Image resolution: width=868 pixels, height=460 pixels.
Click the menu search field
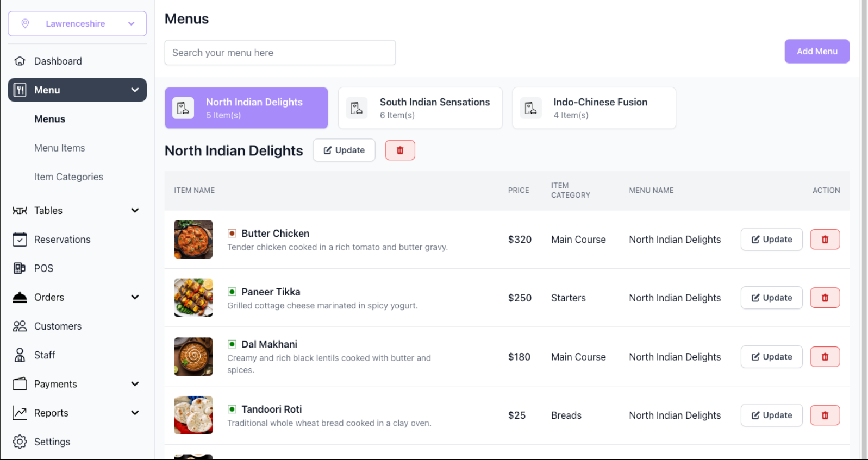pos(280,53)
